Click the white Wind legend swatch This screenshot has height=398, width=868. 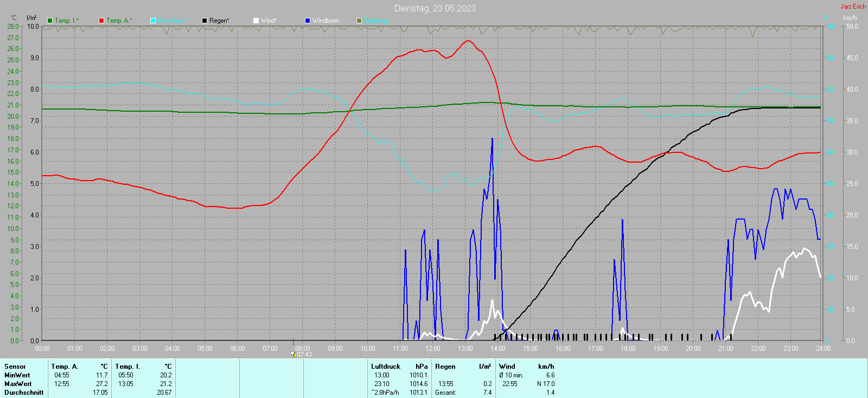pos(256,21)
